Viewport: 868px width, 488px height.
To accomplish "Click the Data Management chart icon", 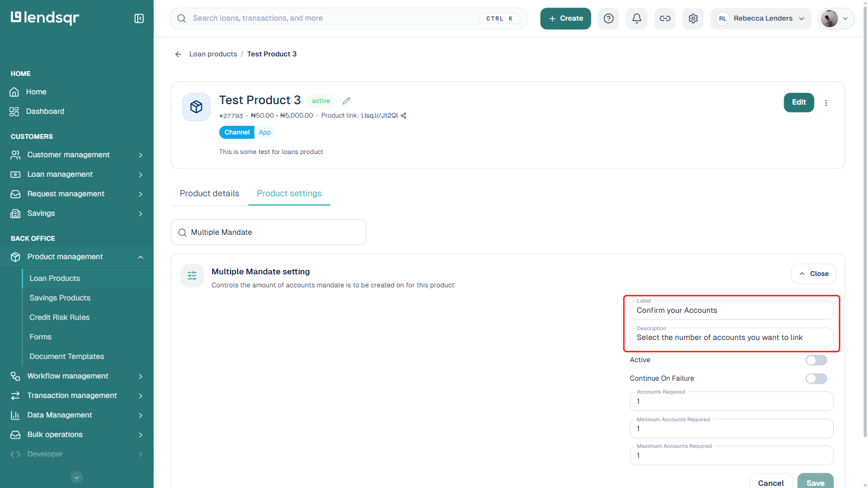I will [16, 415].
